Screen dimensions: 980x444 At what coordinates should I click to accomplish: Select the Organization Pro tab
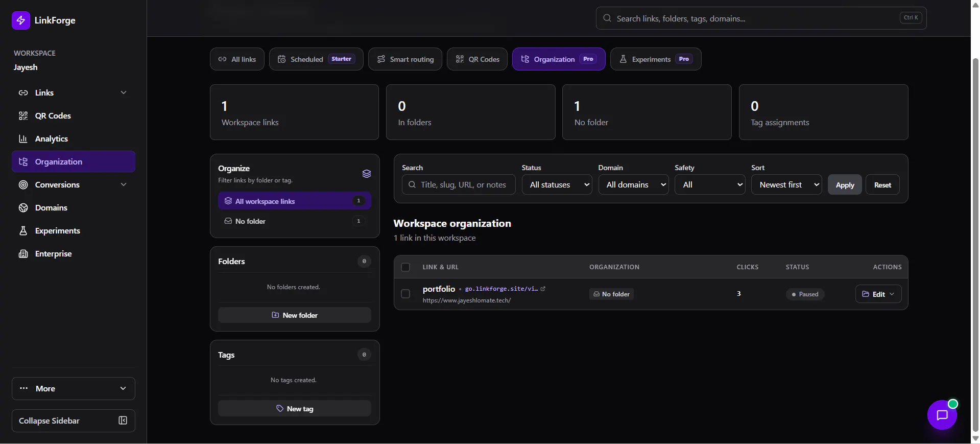[559, 59]
